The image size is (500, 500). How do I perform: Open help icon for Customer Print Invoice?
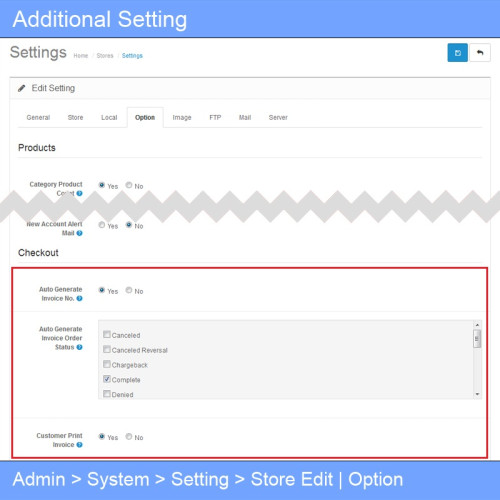(79, 445)
